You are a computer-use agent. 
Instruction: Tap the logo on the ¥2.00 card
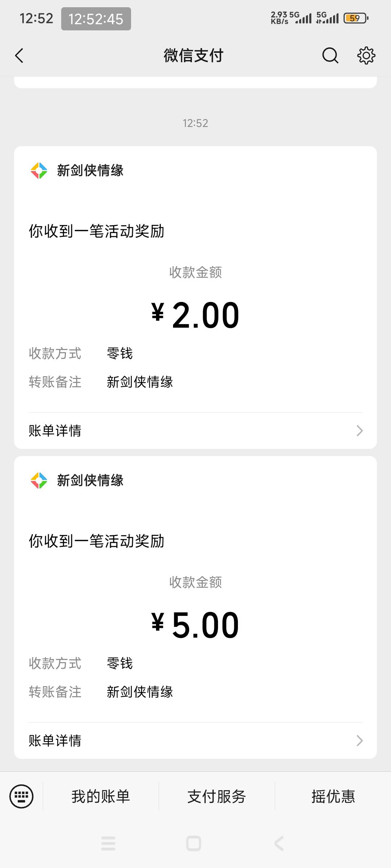pyautogui.click(x=39, y=171)
